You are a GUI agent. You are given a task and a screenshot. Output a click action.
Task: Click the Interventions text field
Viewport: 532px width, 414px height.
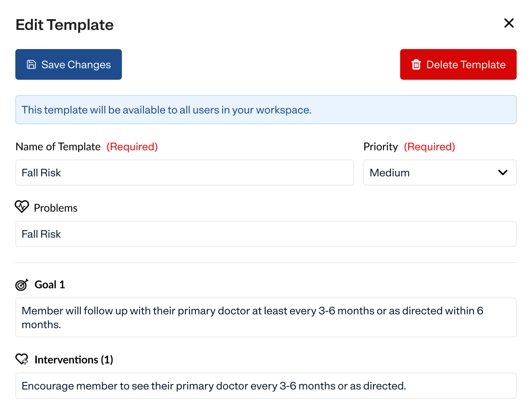266,386
